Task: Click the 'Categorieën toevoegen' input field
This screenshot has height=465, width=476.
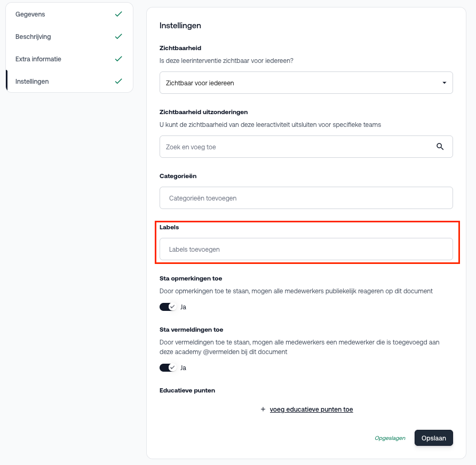Action: (x=306, y=198)
